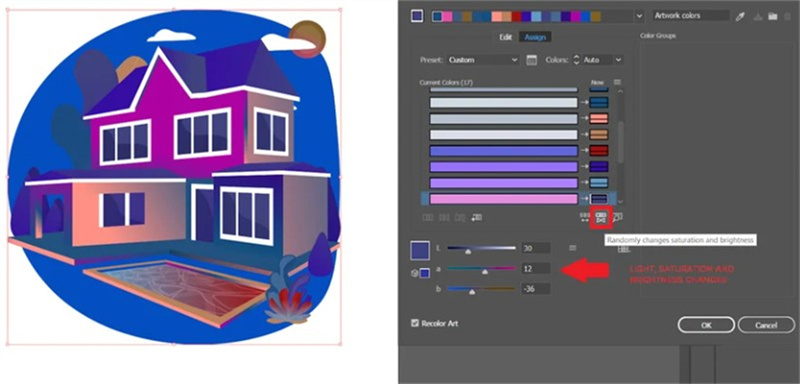The image size is (800, 384).
Task: Click separate colors into different rows icon
Action: tap(444, 218)
